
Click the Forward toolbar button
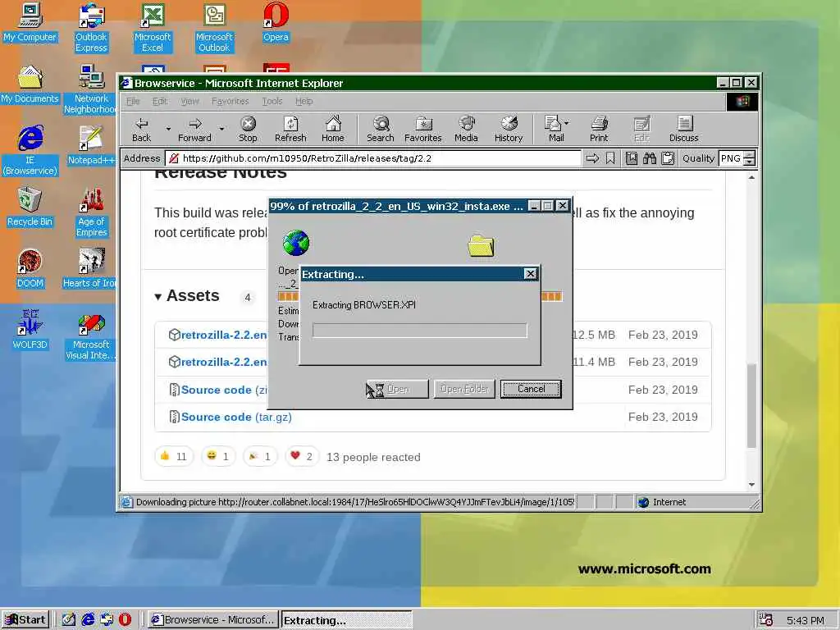click(x=194, y=130)
